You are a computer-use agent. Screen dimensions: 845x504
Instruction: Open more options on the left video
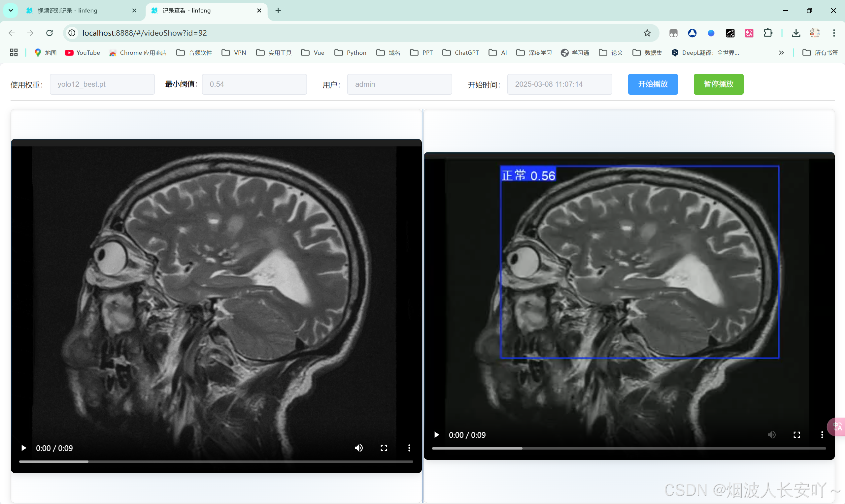coord(409,448)
